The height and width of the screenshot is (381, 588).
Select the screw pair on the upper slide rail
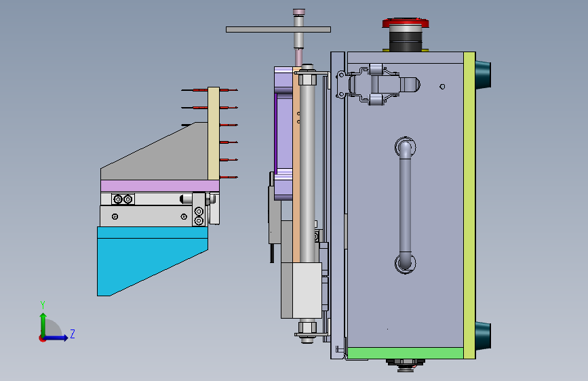(123, 199)
